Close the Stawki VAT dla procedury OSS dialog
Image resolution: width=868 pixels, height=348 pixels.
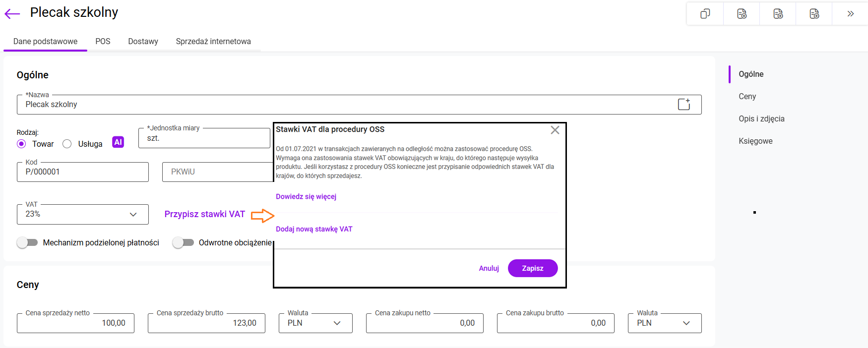coord(555,130)
